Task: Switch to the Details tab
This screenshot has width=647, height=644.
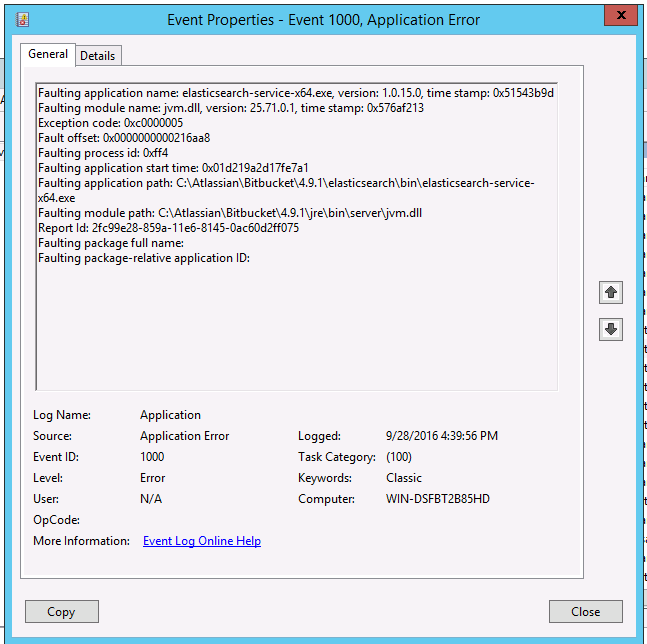Action: click(x=98, y=56)
